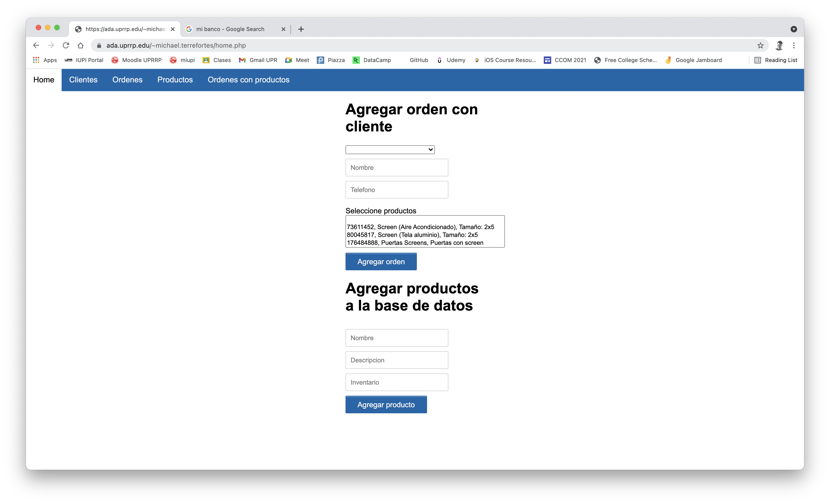Expand the client selection dropdown
The image size is (830, 504).
click(390, 149)
